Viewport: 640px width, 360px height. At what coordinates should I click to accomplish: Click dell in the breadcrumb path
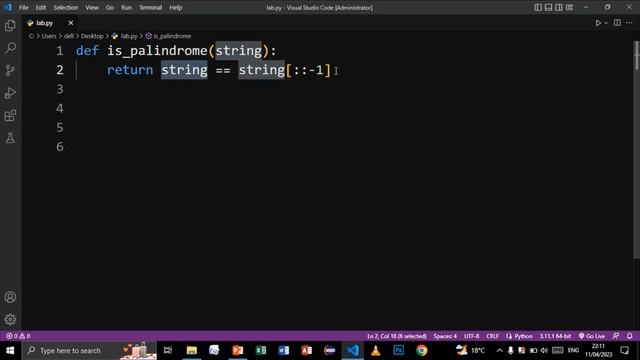69,36
